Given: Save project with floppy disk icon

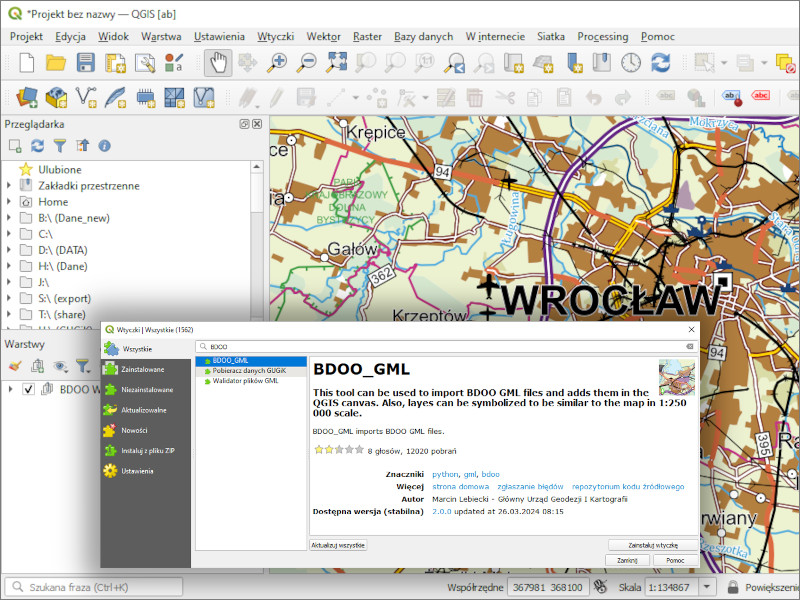Looking at the screenshot, I should 86,63.
